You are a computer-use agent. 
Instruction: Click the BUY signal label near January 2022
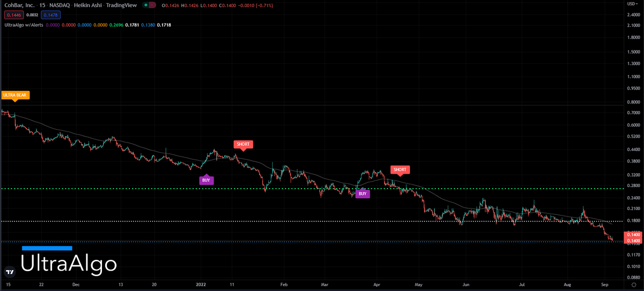click(206, 180)
